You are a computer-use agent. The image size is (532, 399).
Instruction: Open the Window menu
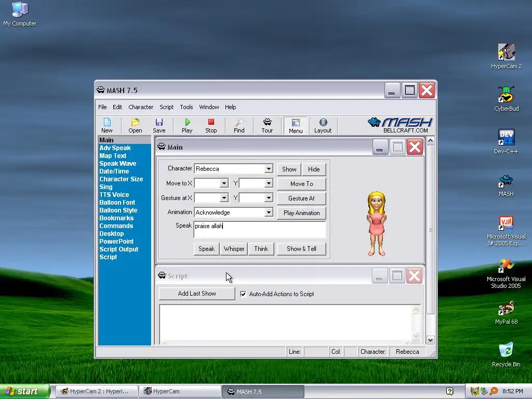(209, 107)
